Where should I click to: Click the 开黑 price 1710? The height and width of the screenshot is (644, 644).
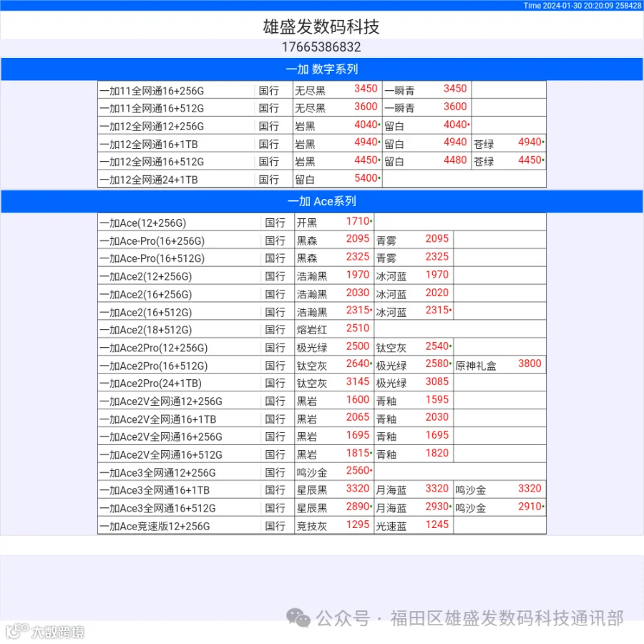(x=359, y=221)
